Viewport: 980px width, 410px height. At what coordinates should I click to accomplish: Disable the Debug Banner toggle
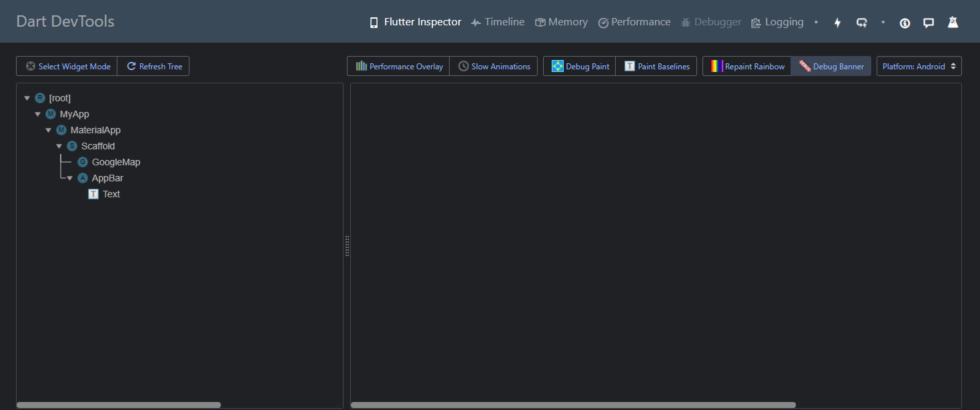[831, 66]
